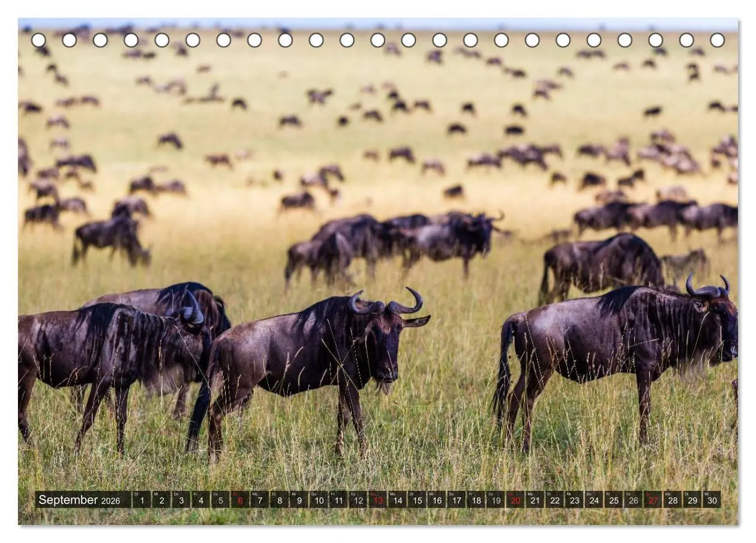
Task: Click day 5 in the calendar strip
Action: [220, 500]
